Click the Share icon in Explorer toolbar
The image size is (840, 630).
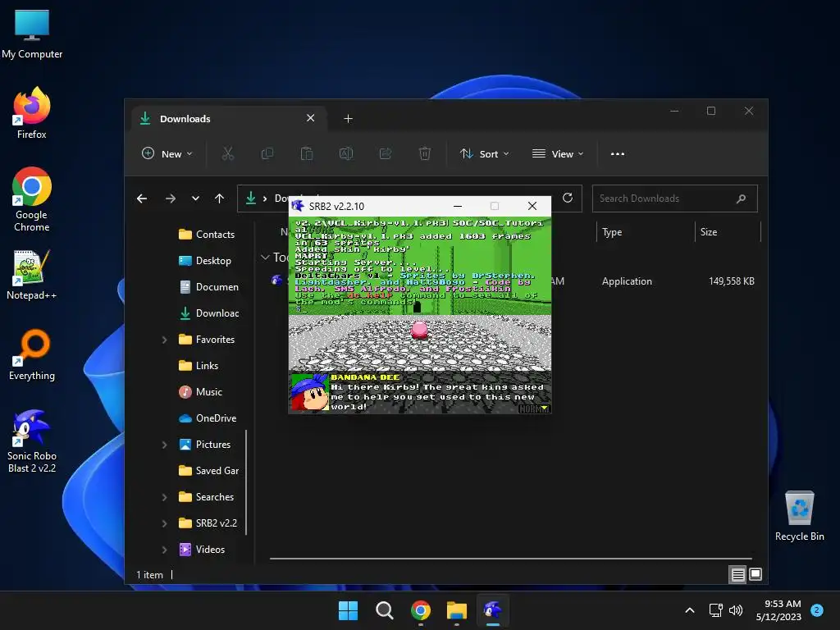tap(386, 153)
